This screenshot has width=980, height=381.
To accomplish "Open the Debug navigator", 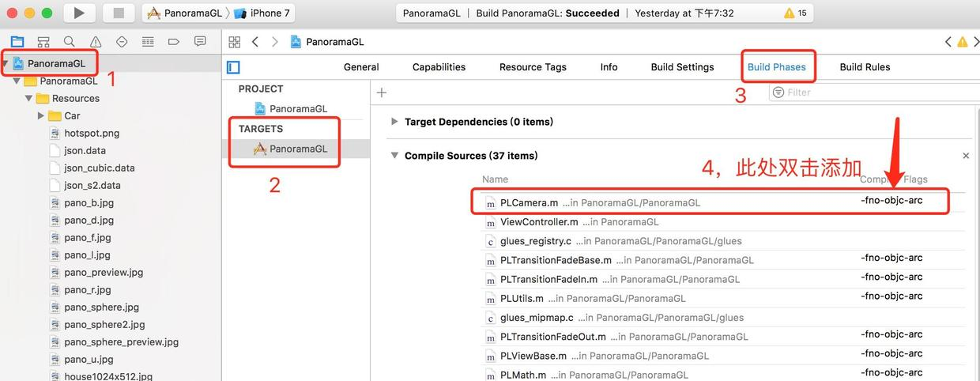I will tap(148, 41).
